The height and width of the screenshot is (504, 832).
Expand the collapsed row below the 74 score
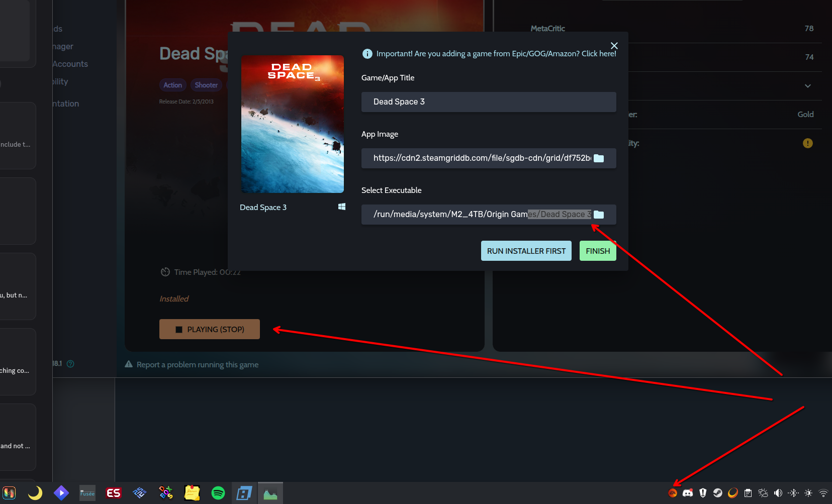point(808,86)
